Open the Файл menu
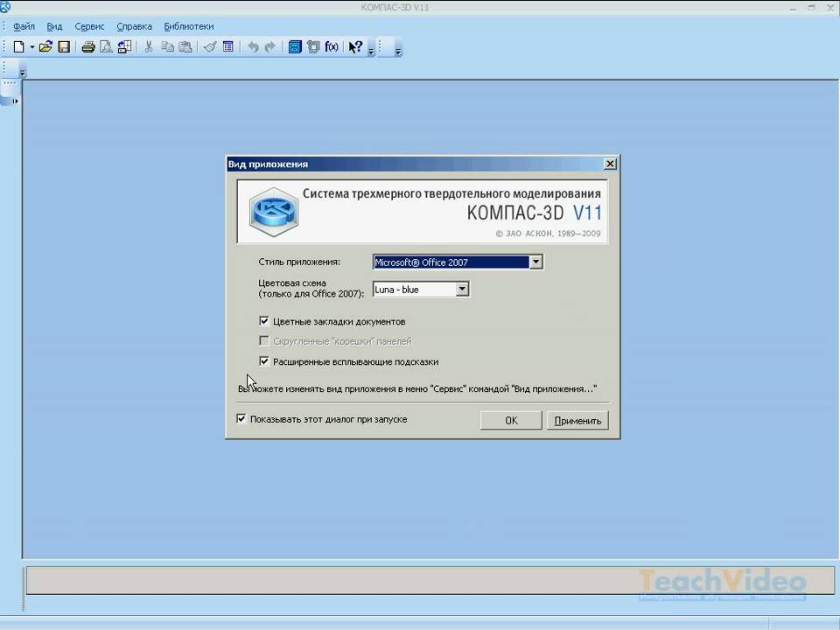Screen dimensions: 840x630 click(24, 26)
